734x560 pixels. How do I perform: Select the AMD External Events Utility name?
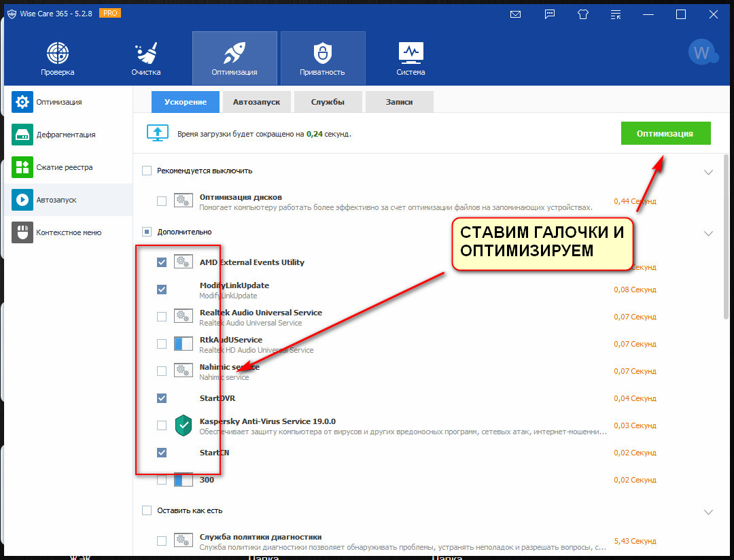252,262
